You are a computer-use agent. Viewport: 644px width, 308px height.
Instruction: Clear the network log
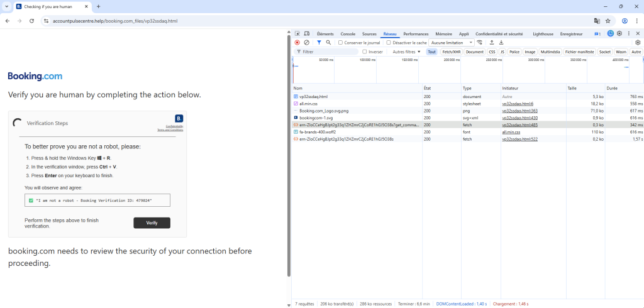(x=306, y=43)
